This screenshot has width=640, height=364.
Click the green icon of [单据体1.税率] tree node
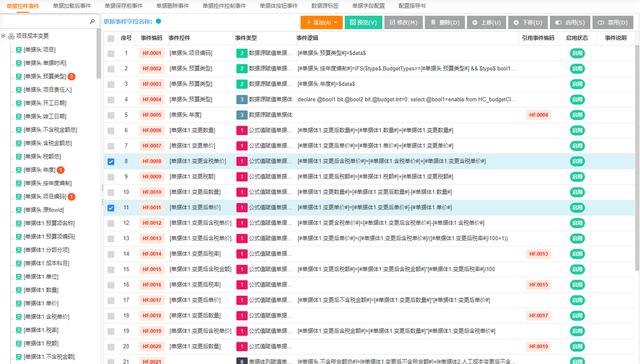pos(18,330)
